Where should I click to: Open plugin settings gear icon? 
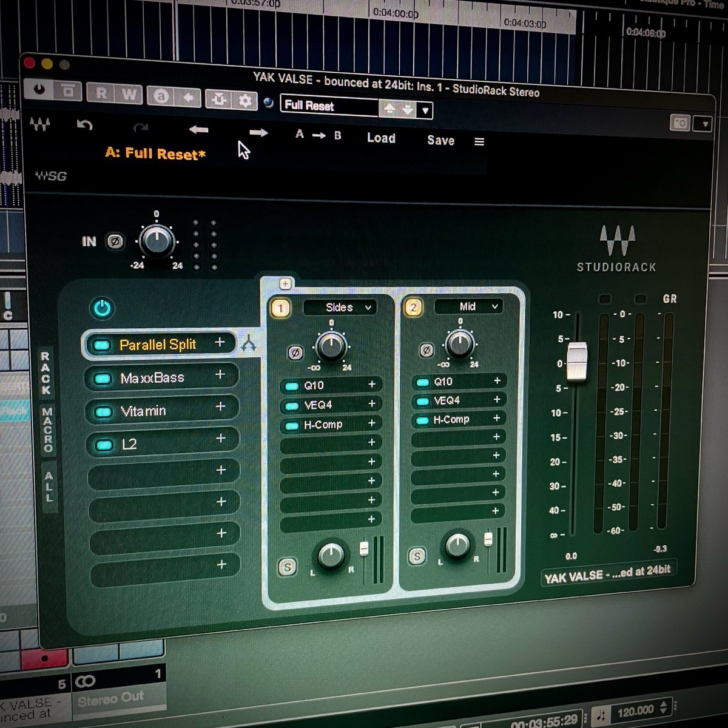pyautogui.click(x=245, y=100)
